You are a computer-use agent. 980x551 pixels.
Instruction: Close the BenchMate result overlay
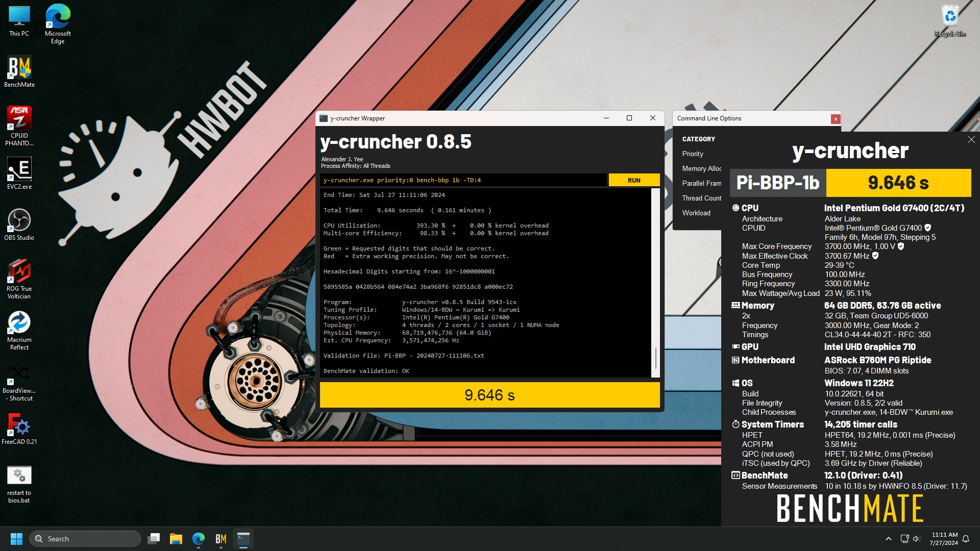971,140
